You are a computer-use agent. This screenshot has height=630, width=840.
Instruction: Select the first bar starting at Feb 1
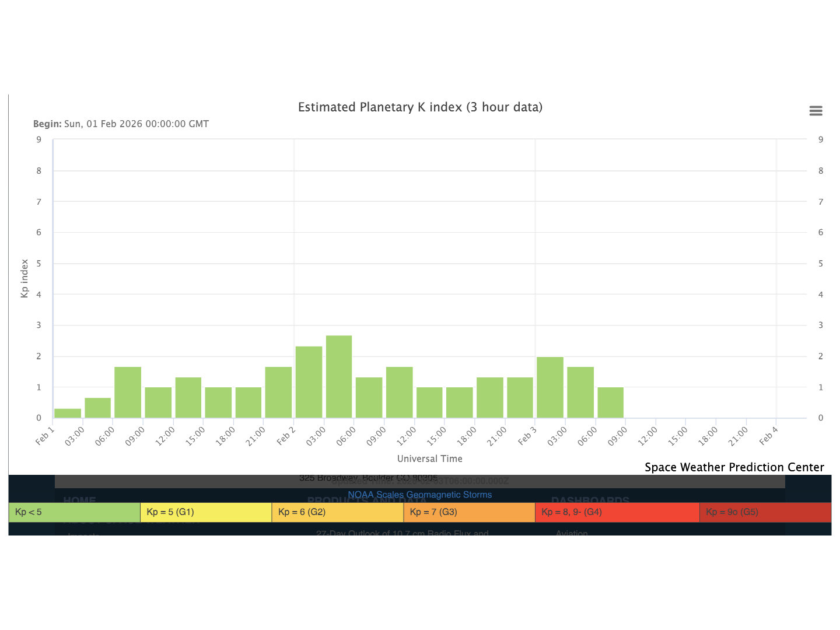(x=68, y=413)
